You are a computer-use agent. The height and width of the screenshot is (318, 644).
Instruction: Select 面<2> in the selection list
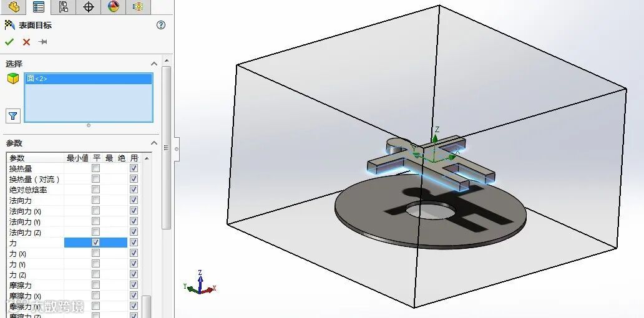tap(89, 79)
